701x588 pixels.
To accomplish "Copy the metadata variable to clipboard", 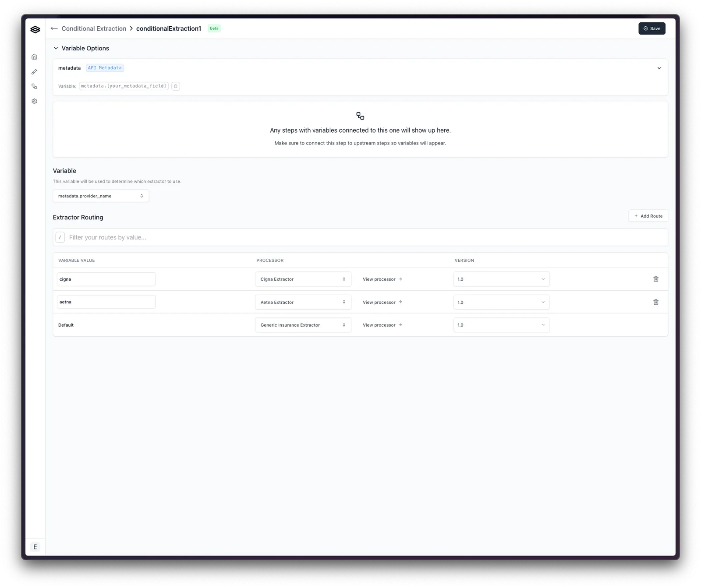I will click(176, 86).
